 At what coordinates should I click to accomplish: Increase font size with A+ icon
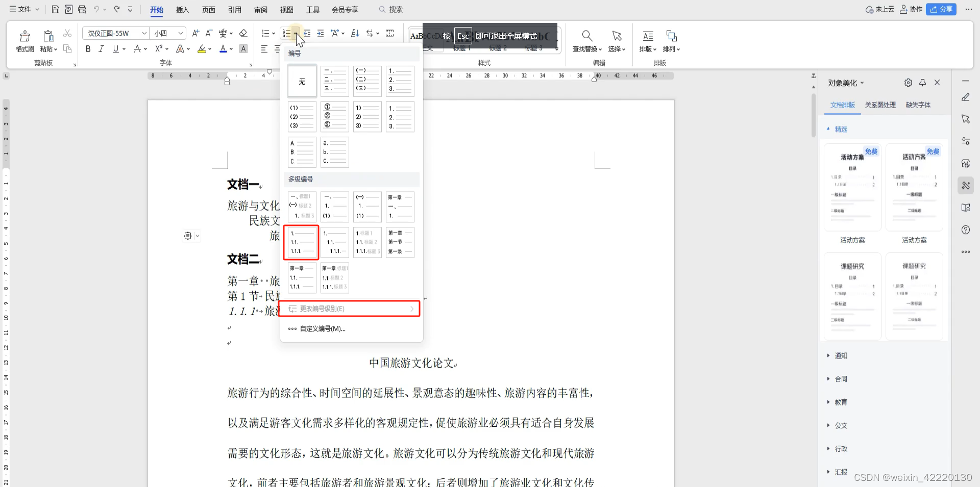click(195, 33)
